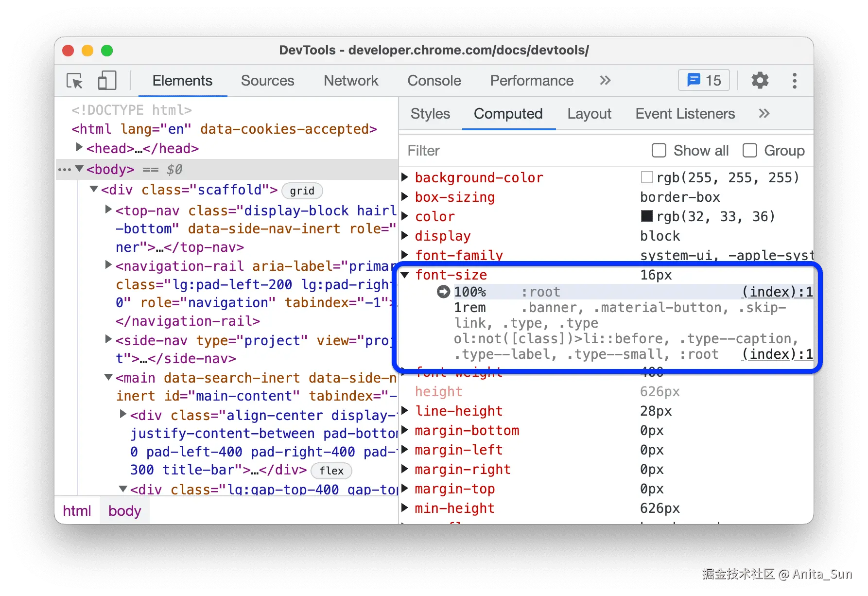Image resolution: width=868 pixels, height=596 pixels.
Task: Select html in the breadcrumb bar
Action: coord(77,510)
